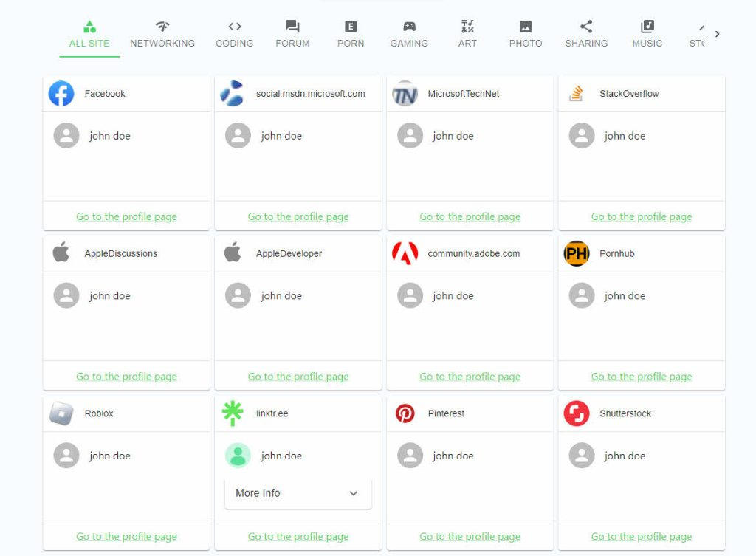Switch to the NETWORKING tab
Image resolution: width=756 pixels, height=556 pixels.
162,35
